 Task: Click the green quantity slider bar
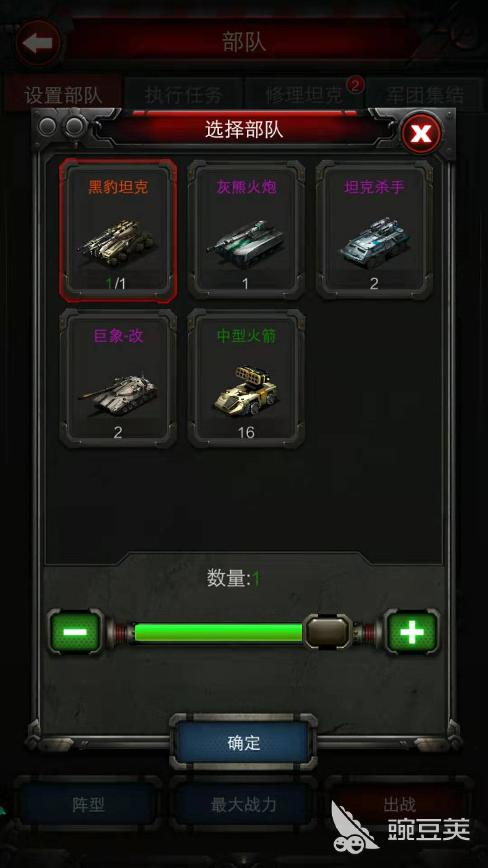click(218, 632)
